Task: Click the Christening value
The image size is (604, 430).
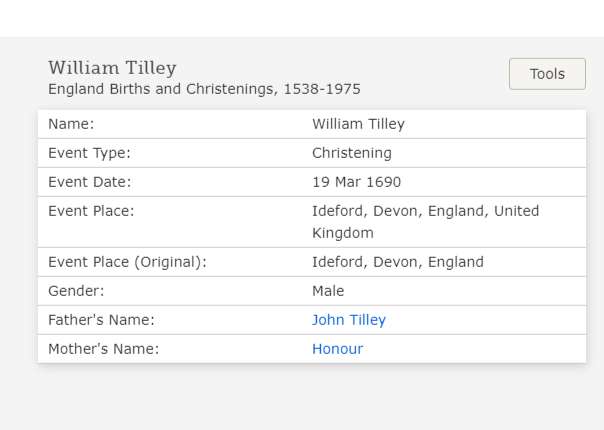Action: [x=352, y=153]
